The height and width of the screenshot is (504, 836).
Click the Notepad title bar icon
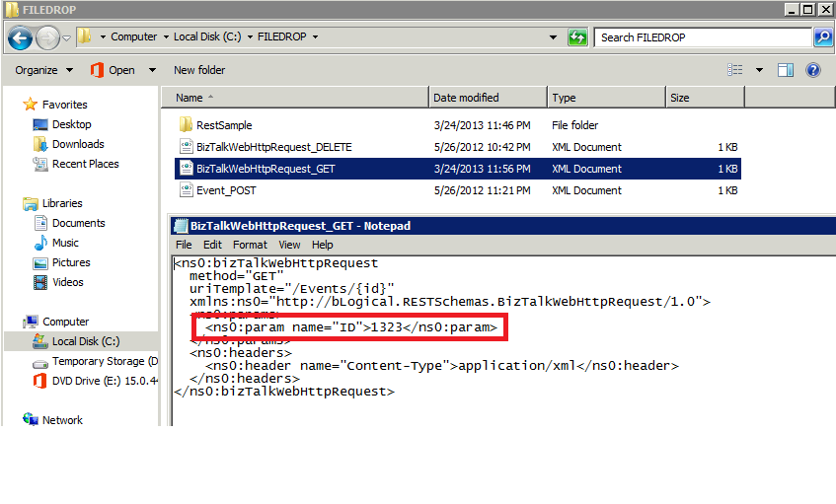(x=182, y=226)
